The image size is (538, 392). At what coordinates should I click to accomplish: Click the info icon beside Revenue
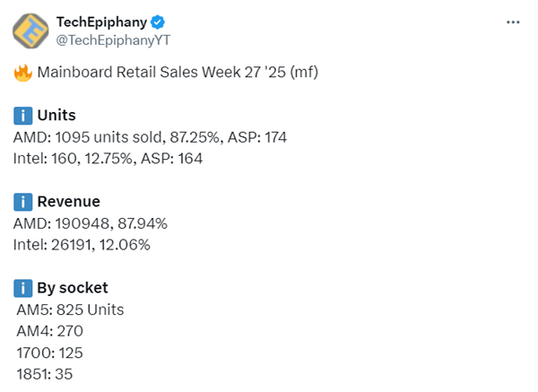pyautogui.click(x=22, y=202)
